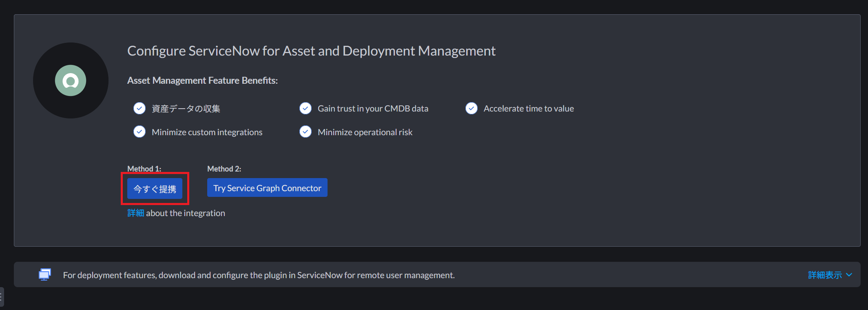Click the chevron arrow next to 詳細表示
Screen dimensions: 868x310
[849, 275]
